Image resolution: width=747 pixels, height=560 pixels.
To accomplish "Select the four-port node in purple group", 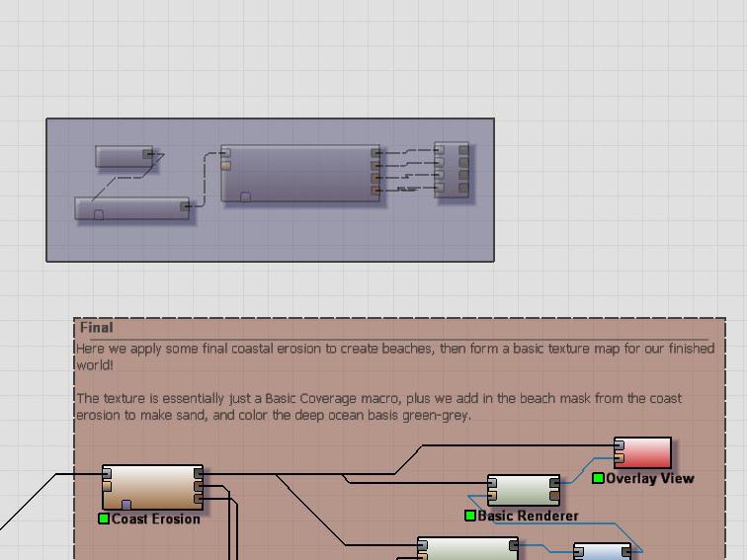I will (452, 170).
